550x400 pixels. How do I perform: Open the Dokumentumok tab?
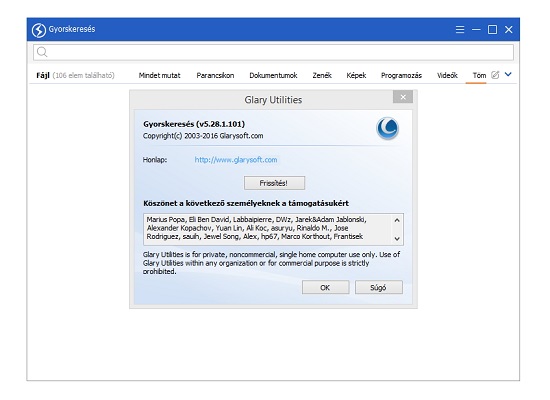(x=273, y=75)
